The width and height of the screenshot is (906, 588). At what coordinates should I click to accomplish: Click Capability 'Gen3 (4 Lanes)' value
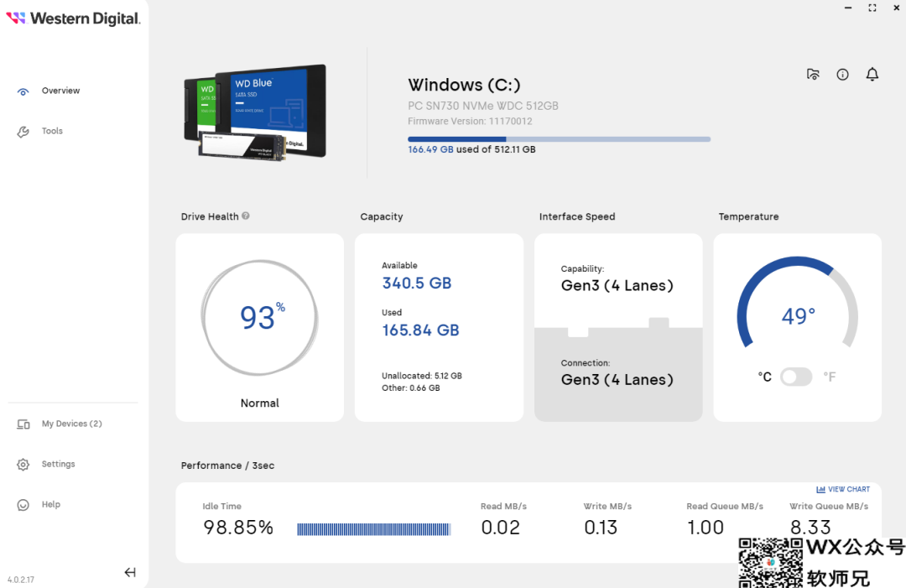coord(617,286)
